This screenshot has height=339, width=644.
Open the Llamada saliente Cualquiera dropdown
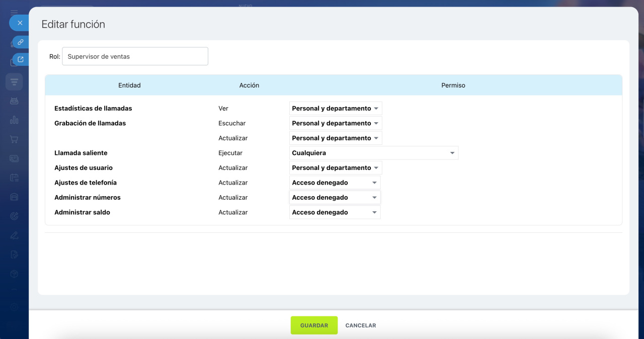coord(373,153)
